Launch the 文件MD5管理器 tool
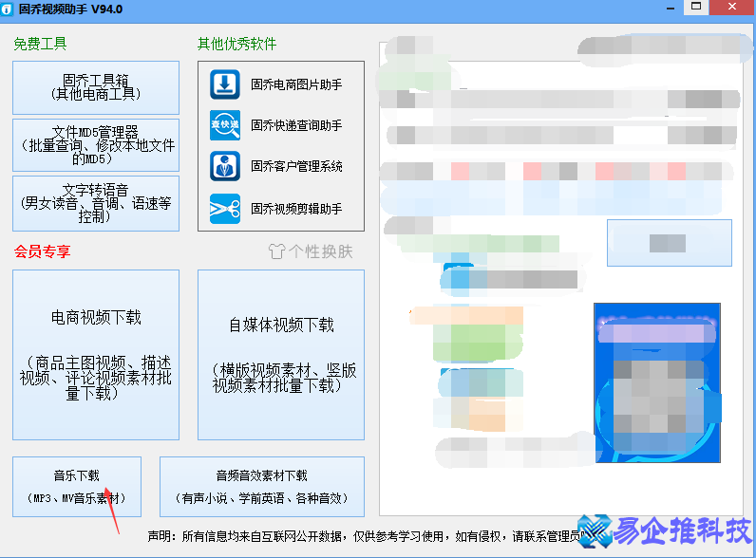This screenshot has width=756, height=558. (x=96, y=145)
